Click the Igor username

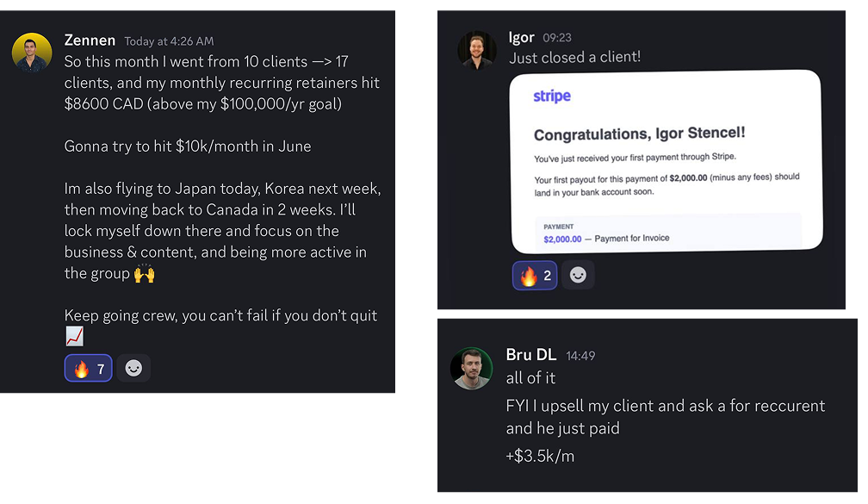pyautogui.click(x=521, y=37)
